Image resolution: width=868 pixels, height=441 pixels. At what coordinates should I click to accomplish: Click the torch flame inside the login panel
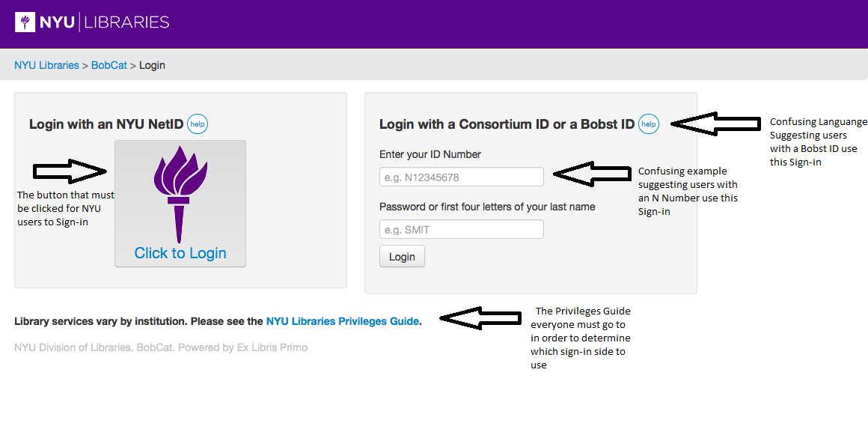(180, 176)
